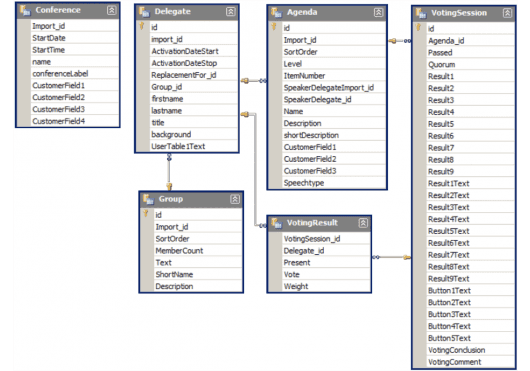This screenshot has height=371, width=530.
Task: Click the primary key icon in Group
Action: [146, 214]
